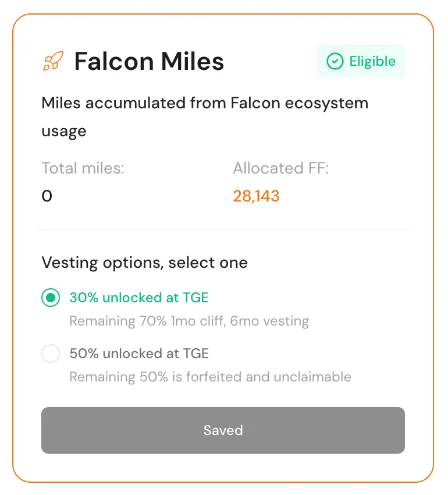Viewport: 448px width, 495px height.
Task: Click the divider line below the miles totals
Action: (x=223, y=229)
